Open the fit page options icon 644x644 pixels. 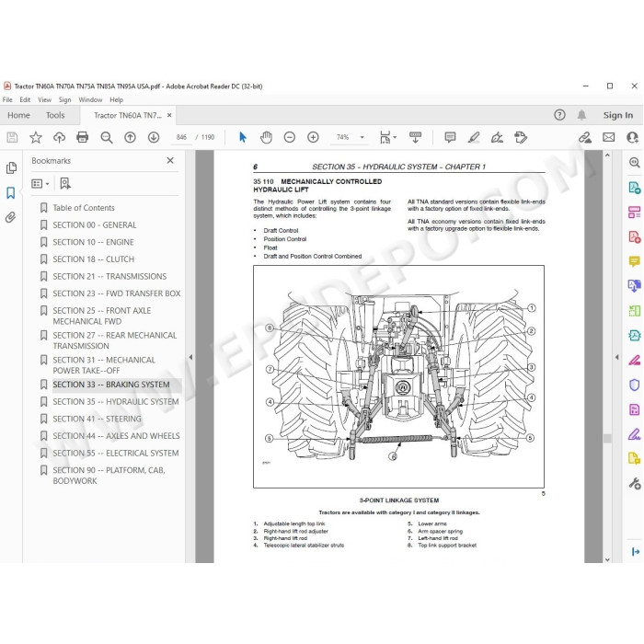click(388, 137)
